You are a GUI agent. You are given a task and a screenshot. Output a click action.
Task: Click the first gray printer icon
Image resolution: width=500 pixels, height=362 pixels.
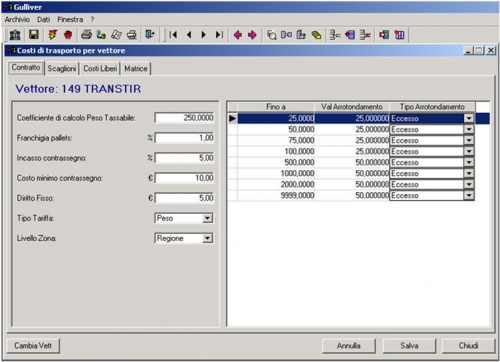[86, 35]
